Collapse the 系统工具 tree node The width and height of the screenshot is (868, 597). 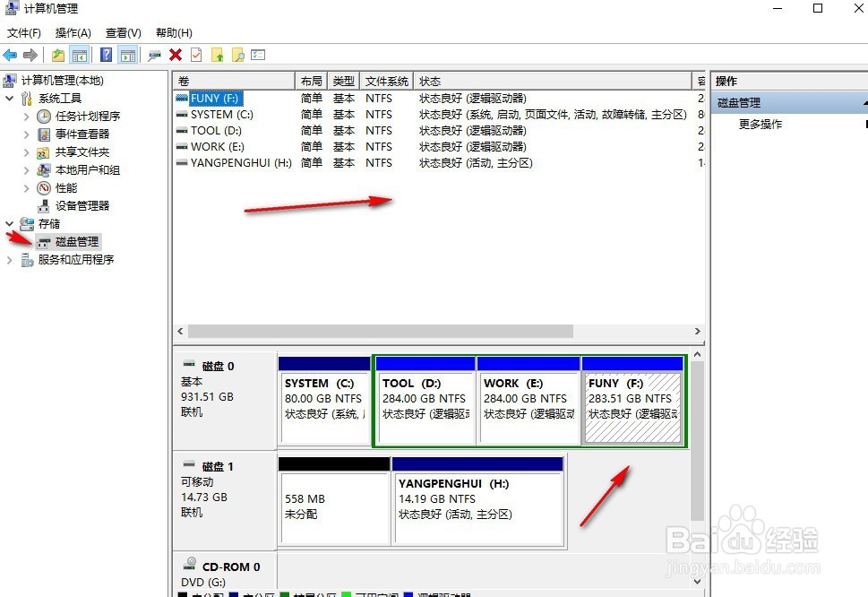point(10,99)
